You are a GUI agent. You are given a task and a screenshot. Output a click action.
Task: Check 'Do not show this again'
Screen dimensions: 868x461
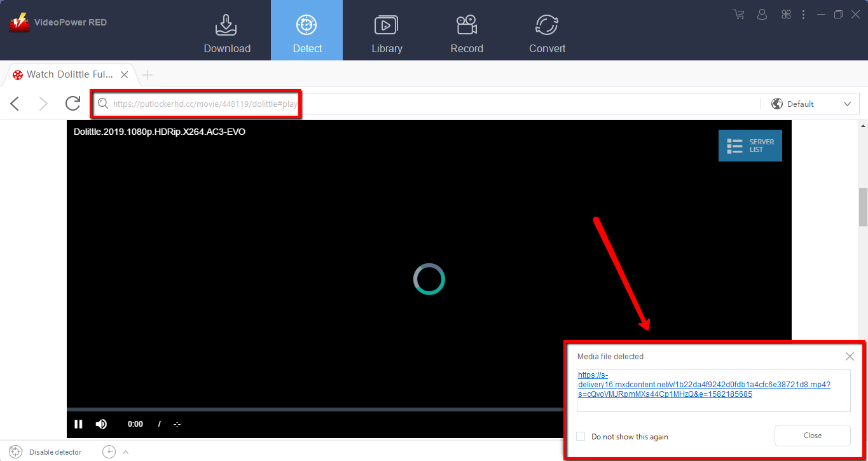pyautogui.click(x=581, y=436)
